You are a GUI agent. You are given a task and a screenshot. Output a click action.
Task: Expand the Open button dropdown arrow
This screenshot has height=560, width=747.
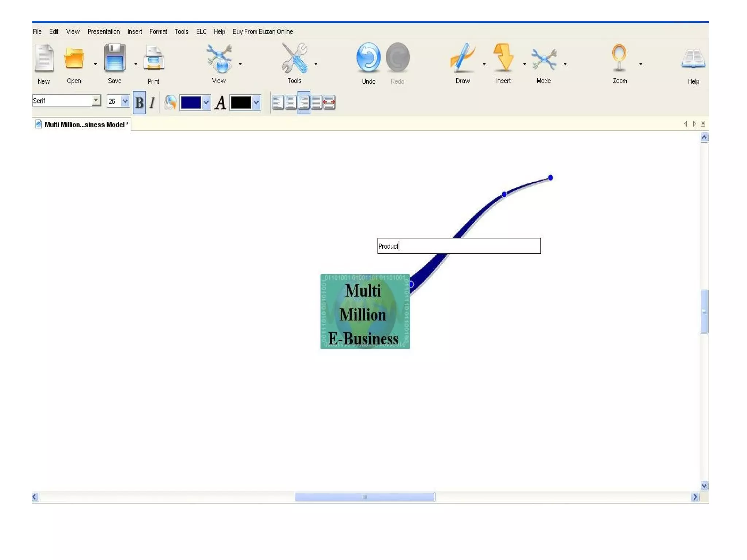(x=95, y=64)
